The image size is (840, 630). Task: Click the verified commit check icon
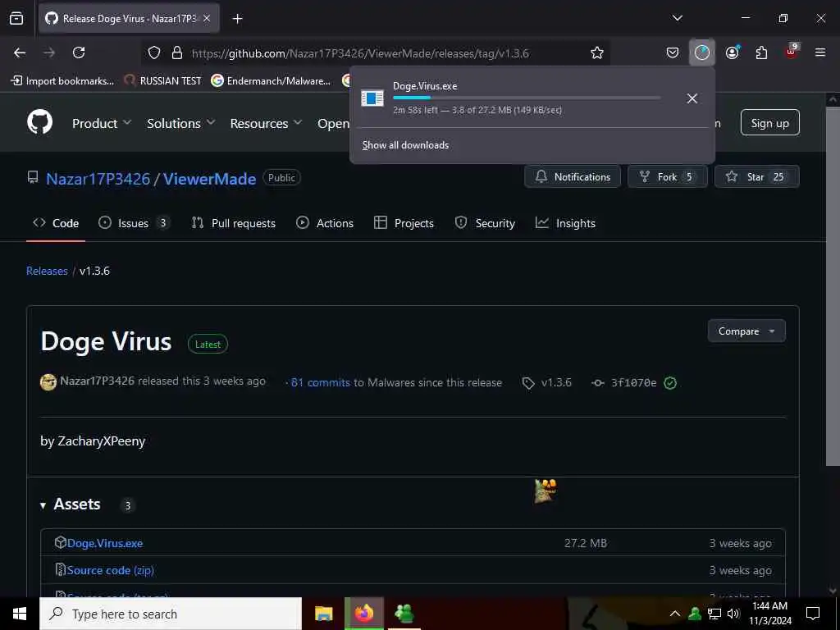tap(670, 382)
